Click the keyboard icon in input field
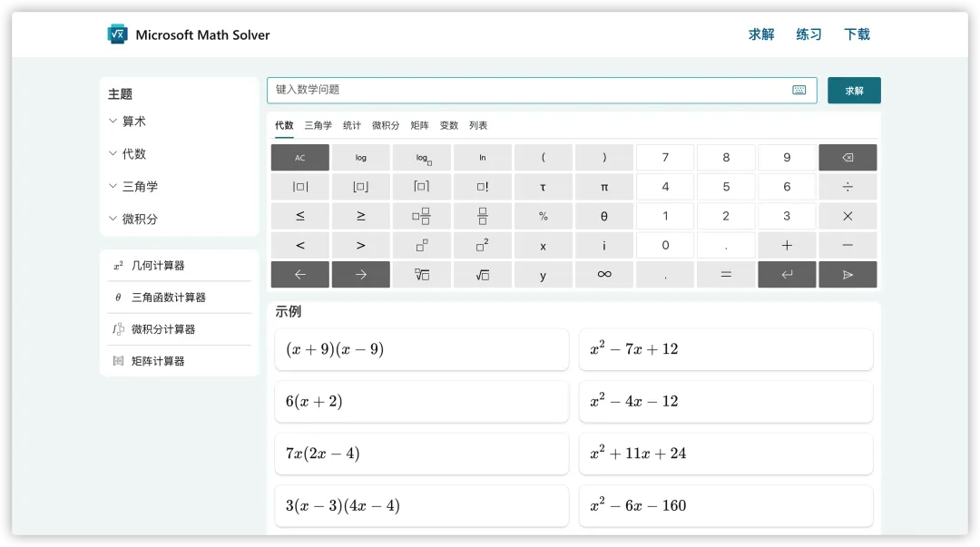This screenshot has height=547, width=980. tap(799, 90)
